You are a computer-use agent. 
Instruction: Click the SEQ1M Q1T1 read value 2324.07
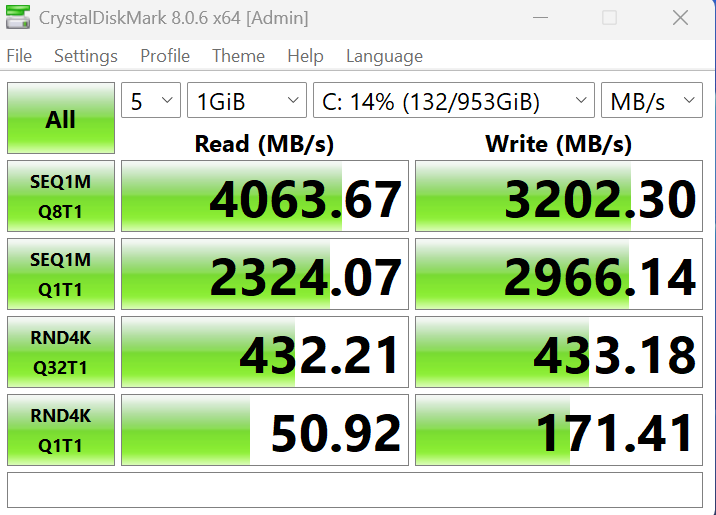pyautogui.click(x=265, y=274)
